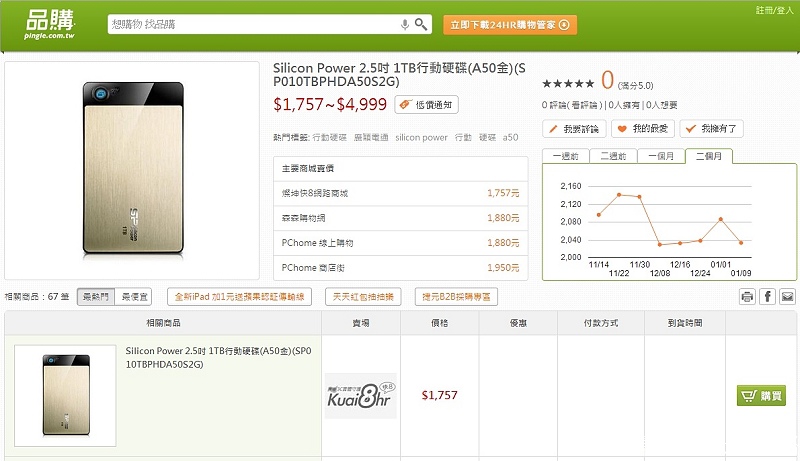Viewport: 800px width, 461px height.
Task: Click the large gold hard drive image
Action: click(133, 169)
